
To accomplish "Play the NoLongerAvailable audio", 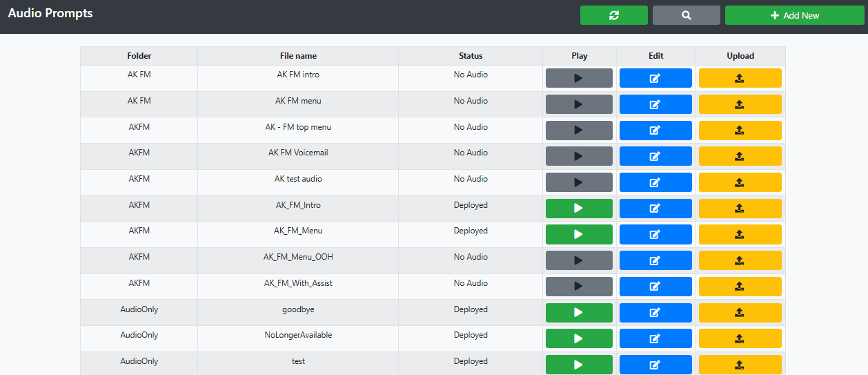I will click(579, 338).
